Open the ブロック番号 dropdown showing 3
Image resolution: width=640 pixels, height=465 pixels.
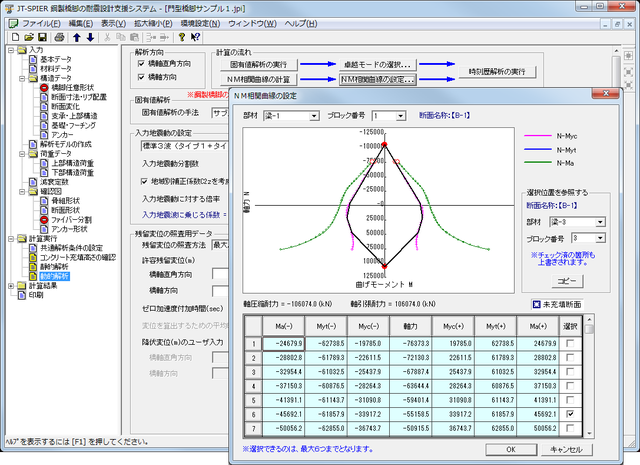point(599,238)
